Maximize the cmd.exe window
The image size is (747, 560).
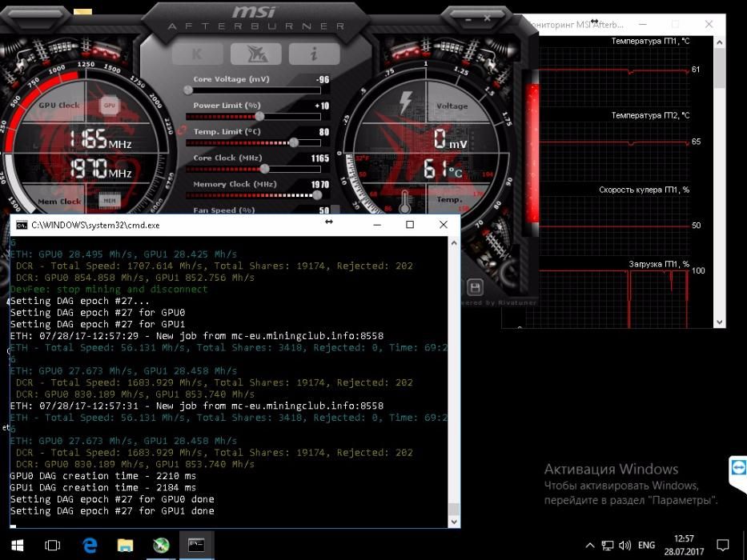[410, 225]
